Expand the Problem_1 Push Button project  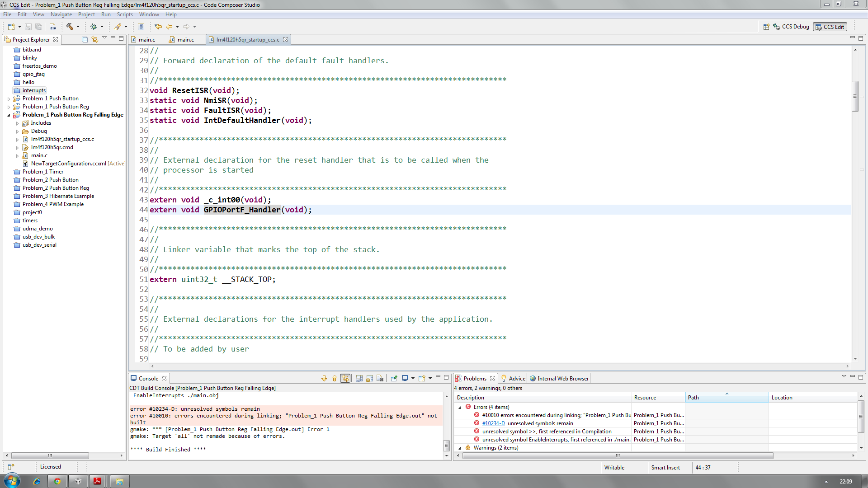coord(9,99)
